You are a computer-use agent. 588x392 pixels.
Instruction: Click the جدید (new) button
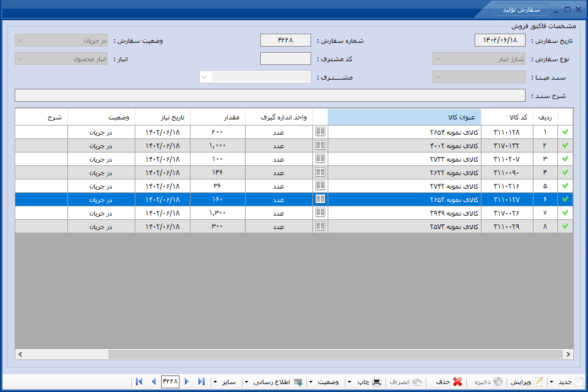click(571, 382)
